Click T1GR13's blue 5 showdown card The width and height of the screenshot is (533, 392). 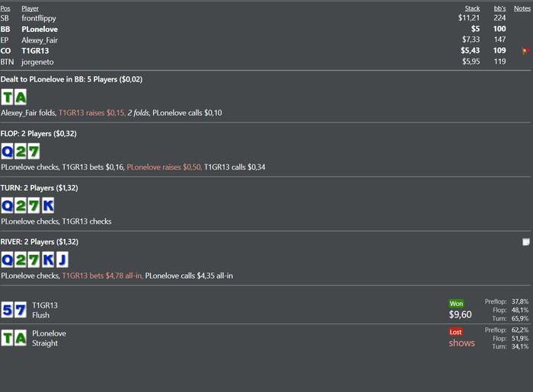[7, 310]
